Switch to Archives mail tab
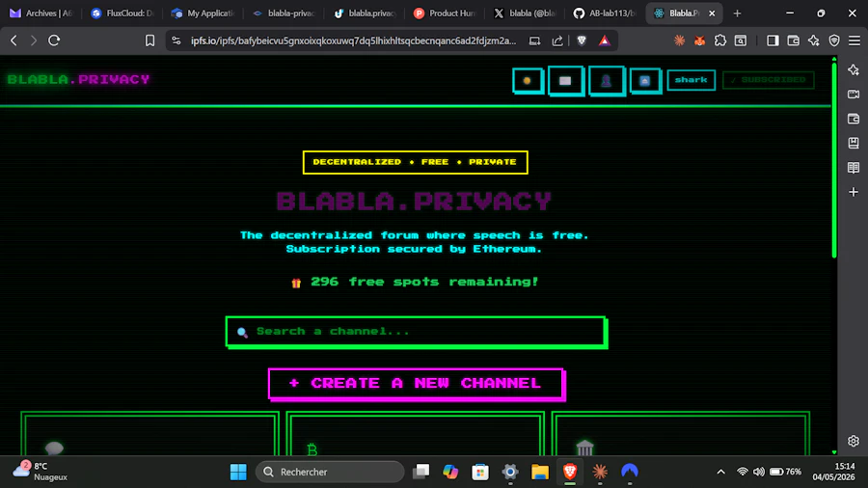Viewport: 868px width, 488px height. point(41,14)
